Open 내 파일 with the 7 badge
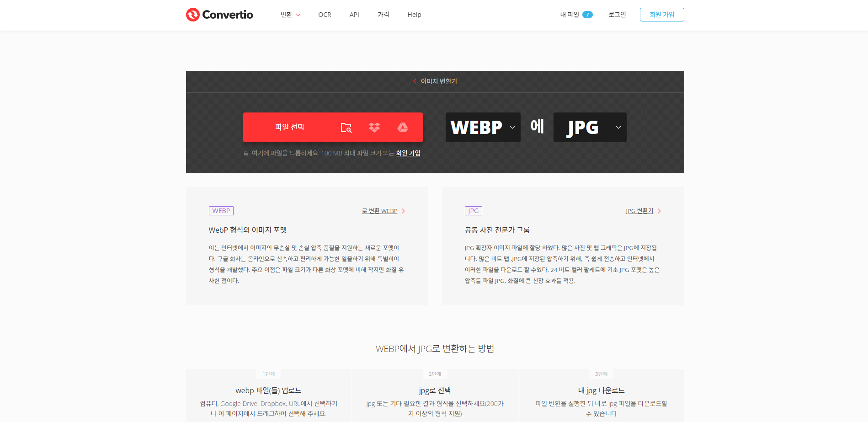The height and width of the screenshot is (422, 868). click(575, 14)
